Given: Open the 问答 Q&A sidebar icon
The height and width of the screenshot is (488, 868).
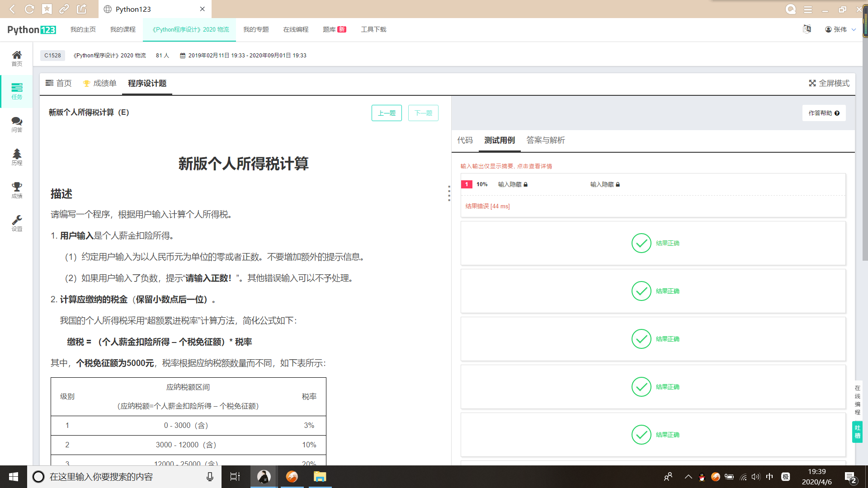Looking at the screenshot, I should (x=17, y=124).
